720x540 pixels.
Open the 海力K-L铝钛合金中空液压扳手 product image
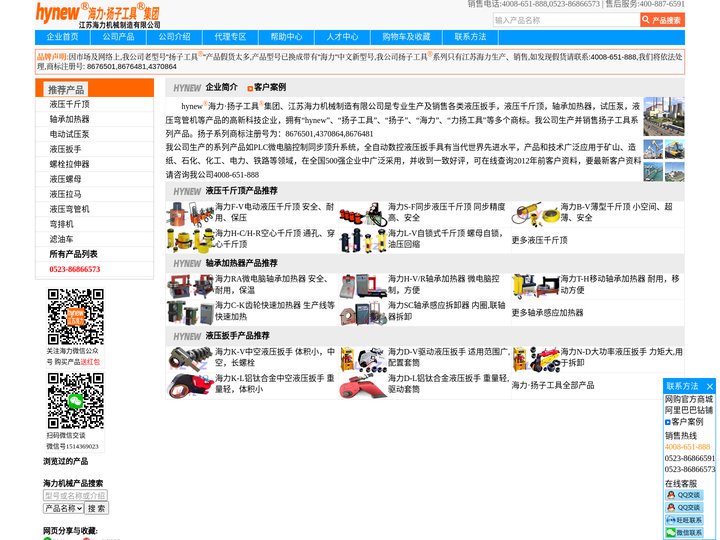click(x=190, y=386)
